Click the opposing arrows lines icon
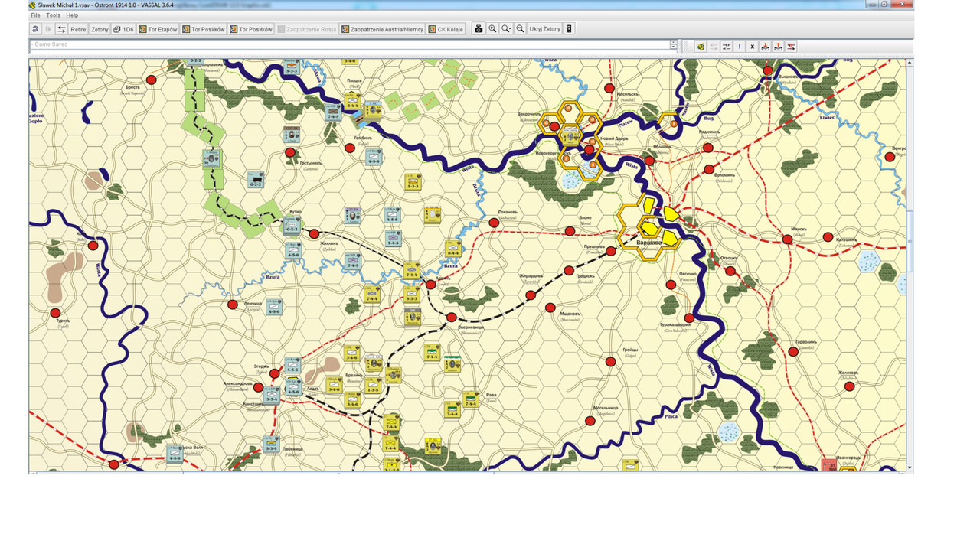980x544 pixels. pyautogui.click(x=727, y=47)
